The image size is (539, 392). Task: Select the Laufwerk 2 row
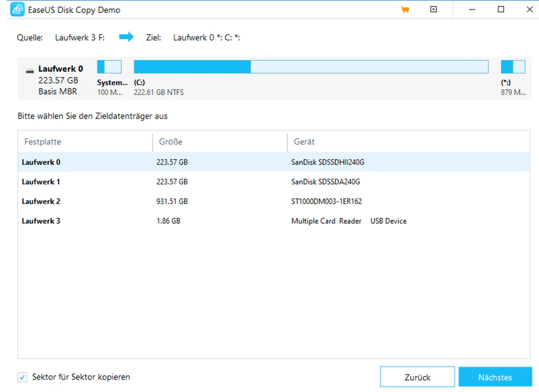[274, 201]
